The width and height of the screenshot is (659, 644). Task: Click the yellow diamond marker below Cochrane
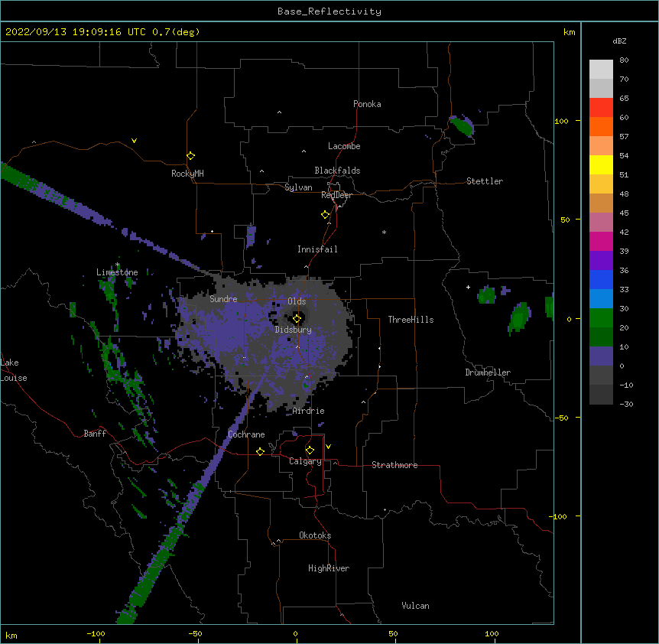coord(260,451)
